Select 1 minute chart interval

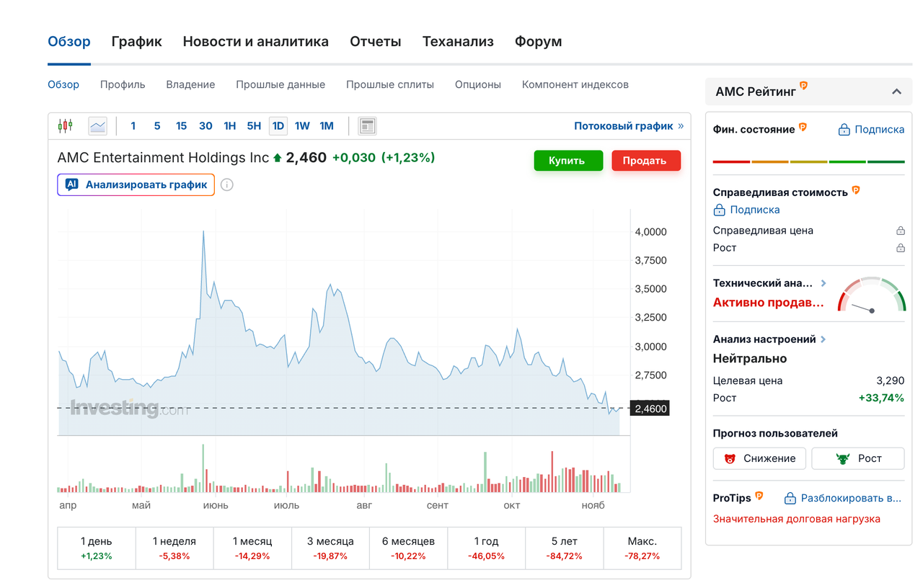[133, 126]
